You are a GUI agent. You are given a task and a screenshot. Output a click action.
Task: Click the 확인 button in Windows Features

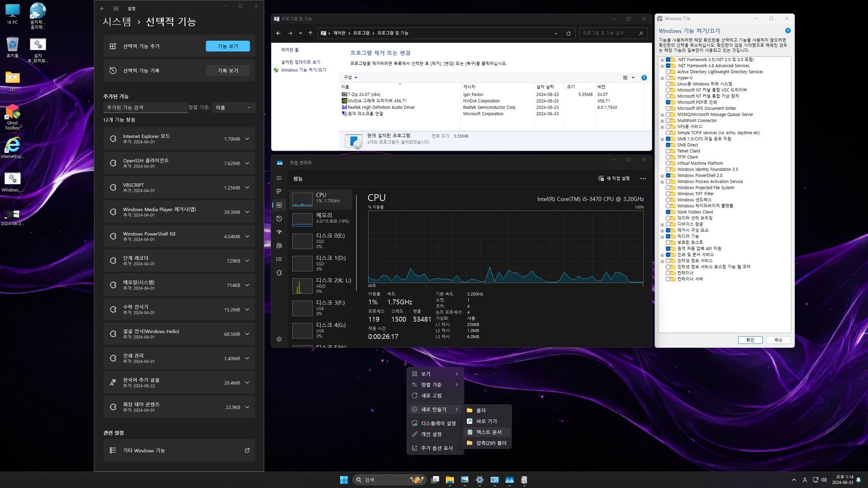pos(750,340)
